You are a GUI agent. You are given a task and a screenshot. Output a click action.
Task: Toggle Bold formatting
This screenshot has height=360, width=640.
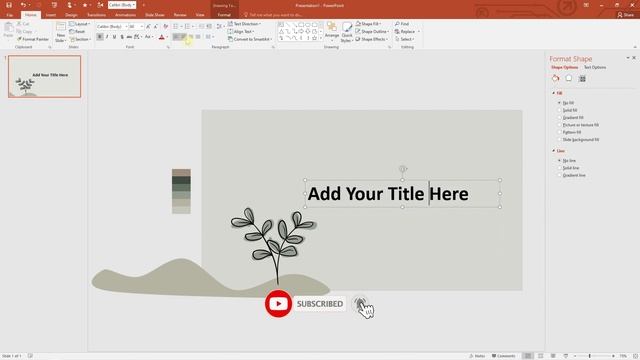click(100, 37)
